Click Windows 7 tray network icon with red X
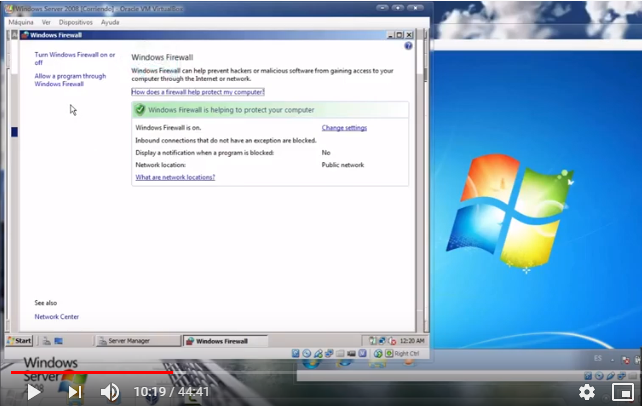Image resolution: width=642 pixels, height=406 pixels. pyautogui.click(x=626, y=360)
